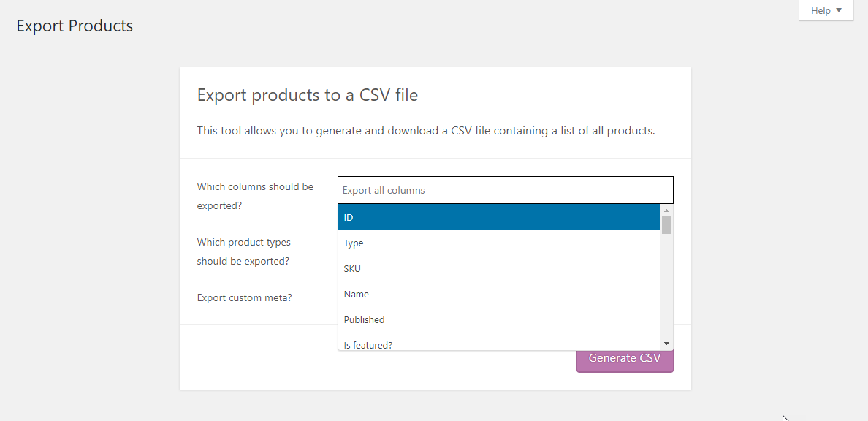The height and width of the screenshot is (421, 868).
Task: Pick SKU in the dropdown list
Action: (499, 268)
